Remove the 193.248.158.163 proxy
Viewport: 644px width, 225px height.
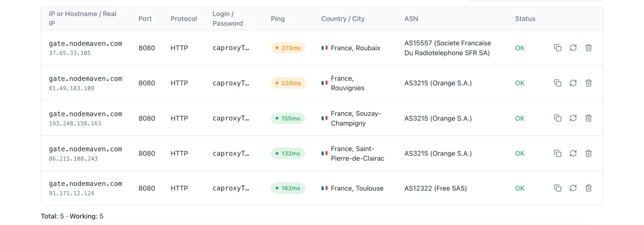click(x=589, y=118)
